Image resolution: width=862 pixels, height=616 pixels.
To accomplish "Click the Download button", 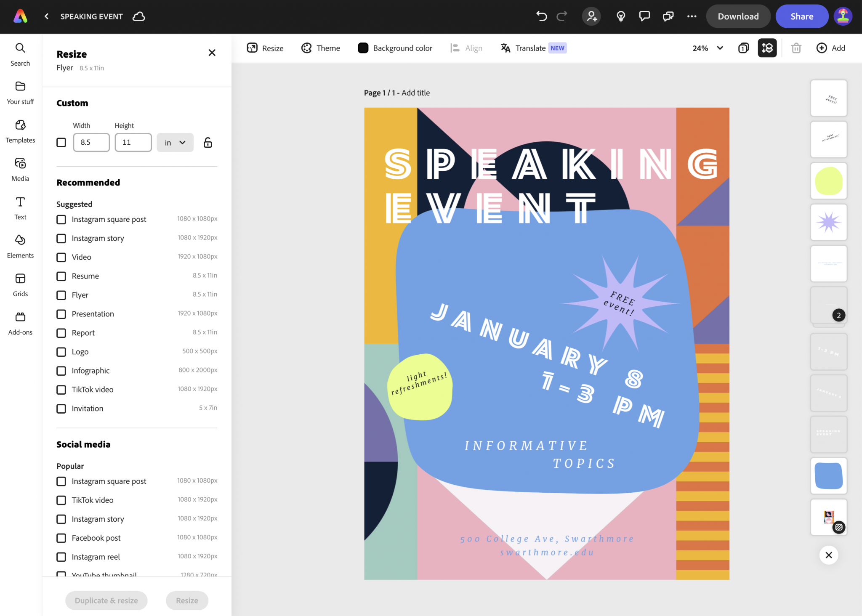I will (x=738, y=16).
